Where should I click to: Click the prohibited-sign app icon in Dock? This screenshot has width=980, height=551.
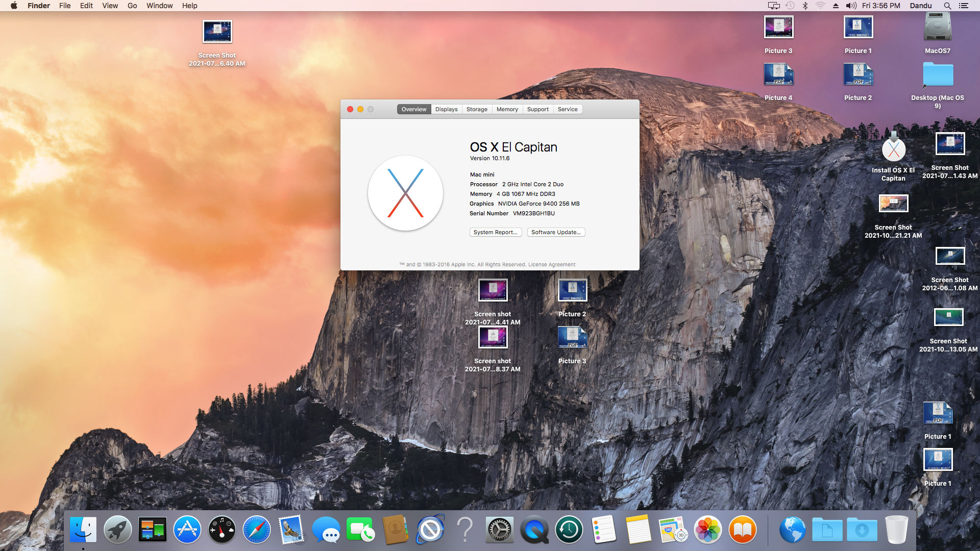click(430, 530)
